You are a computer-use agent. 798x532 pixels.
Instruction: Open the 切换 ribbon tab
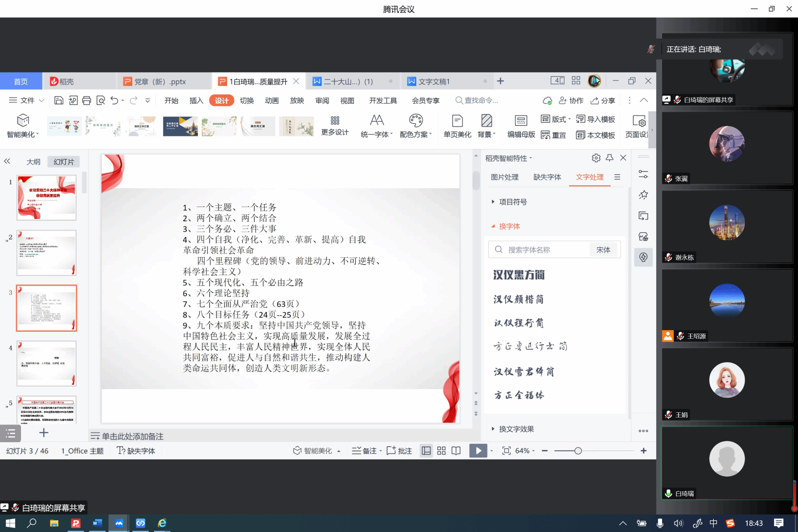(x=247, y=101)
